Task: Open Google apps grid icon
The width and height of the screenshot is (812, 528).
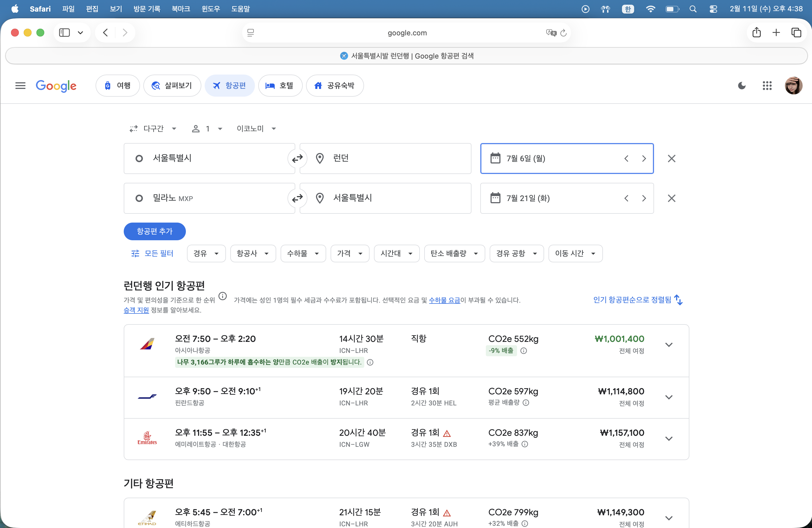Action: pyautogui.click(x=767, y=86)
